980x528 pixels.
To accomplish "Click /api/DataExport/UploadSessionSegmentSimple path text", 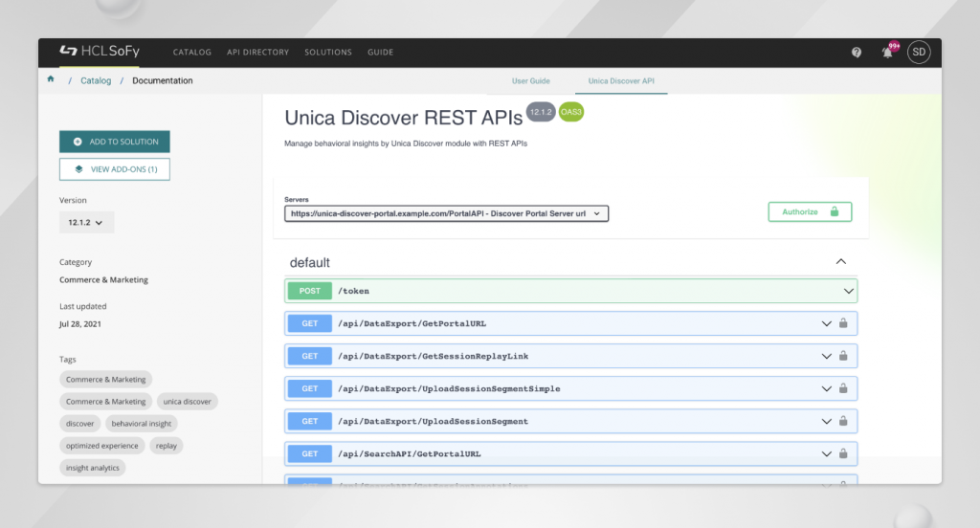I will (x=449, y=388).
